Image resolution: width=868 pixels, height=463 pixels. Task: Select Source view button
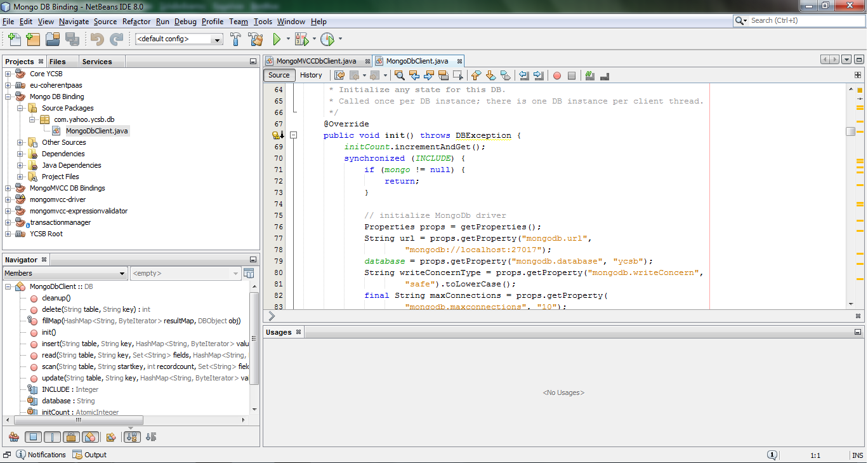(x=279, y=75)
